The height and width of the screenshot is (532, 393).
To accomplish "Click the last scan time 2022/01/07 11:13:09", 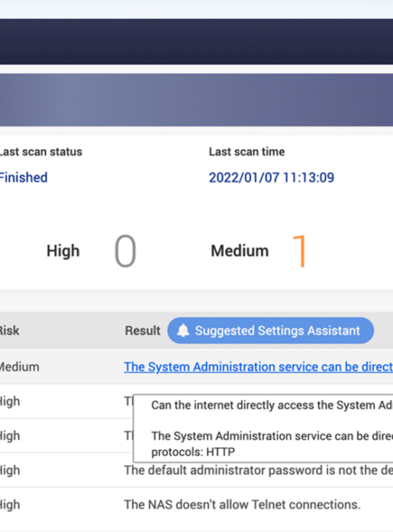I will pyautogui.click(x=272, y=178).
